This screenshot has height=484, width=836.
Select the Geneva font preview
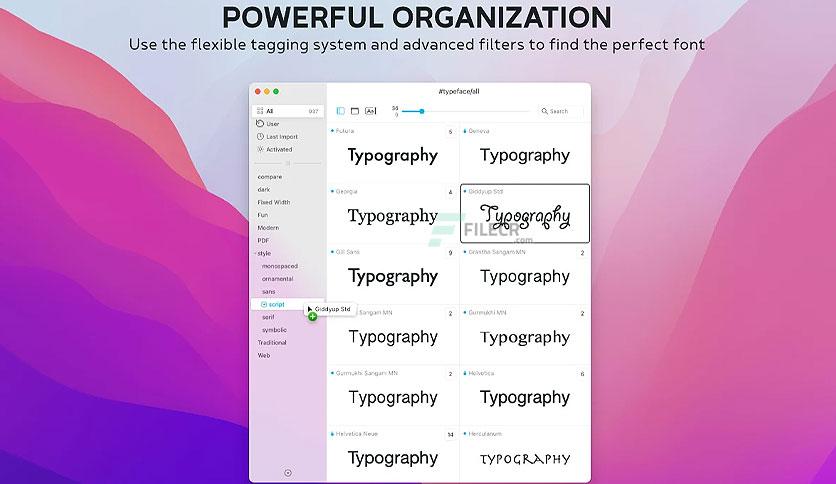point(525,155)
